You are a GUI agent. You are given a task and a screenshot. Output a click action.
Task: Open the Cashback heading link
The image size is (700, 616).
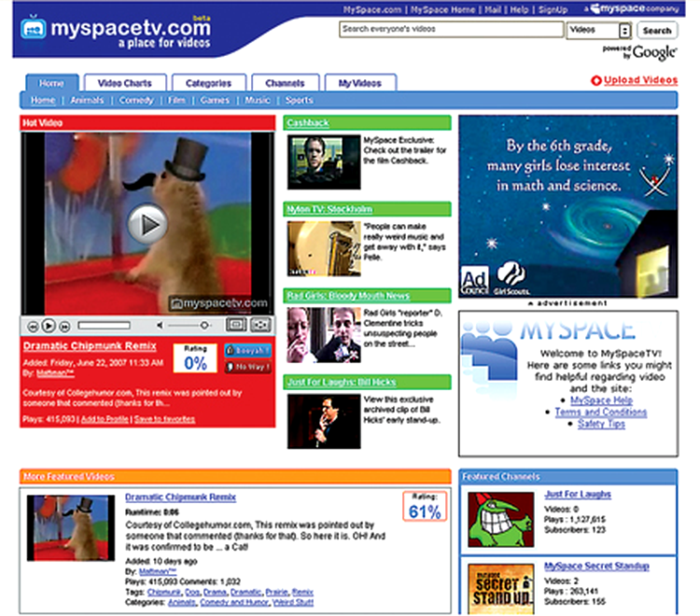click(308, 122)
